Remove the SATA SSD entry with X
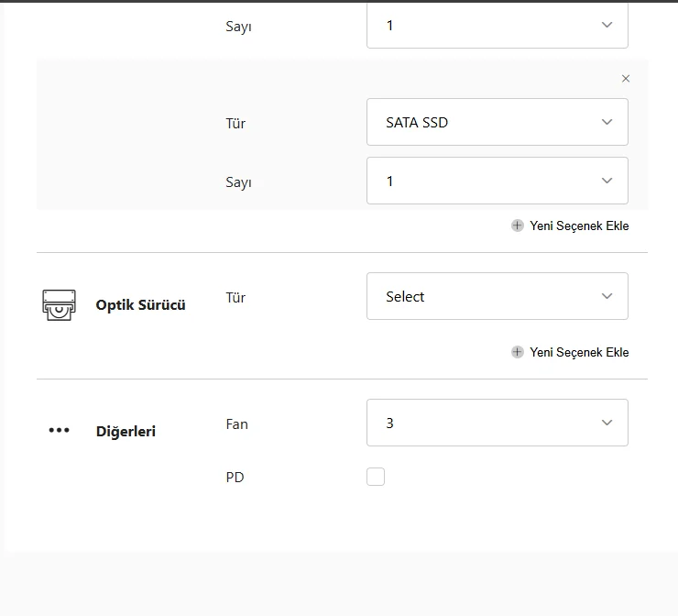 tap(626, 79)
